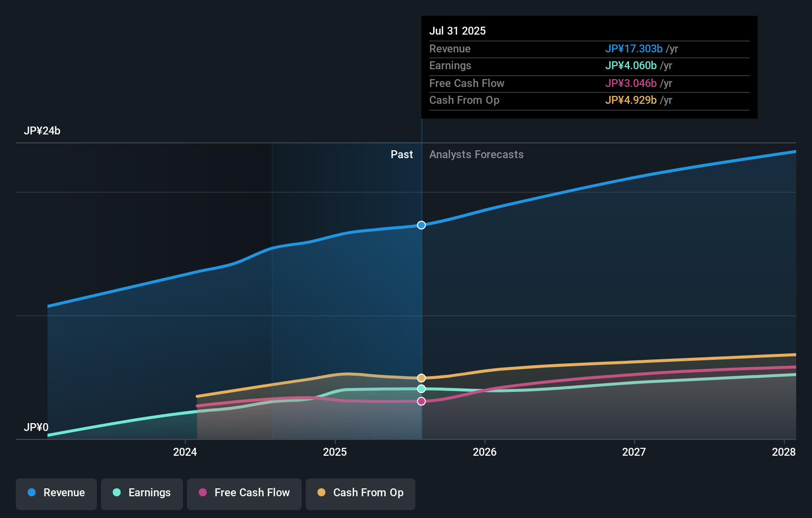
Task: Click the JP¥24b axis label
Action: pos(43,131)
